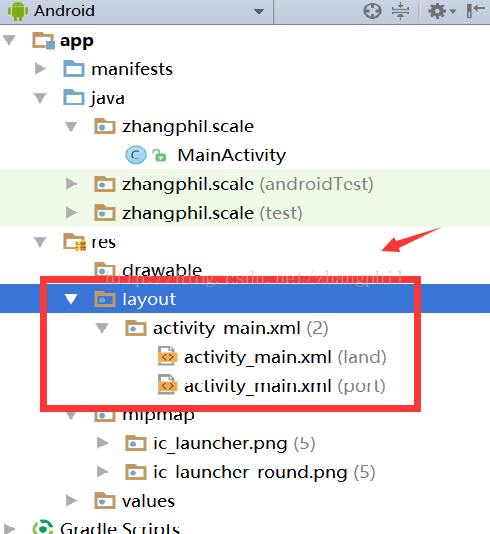This screenshot has height=534, width=490.
Task: Expand the zhangphil.scale (androidTest) package
Action: click(72, 184)
